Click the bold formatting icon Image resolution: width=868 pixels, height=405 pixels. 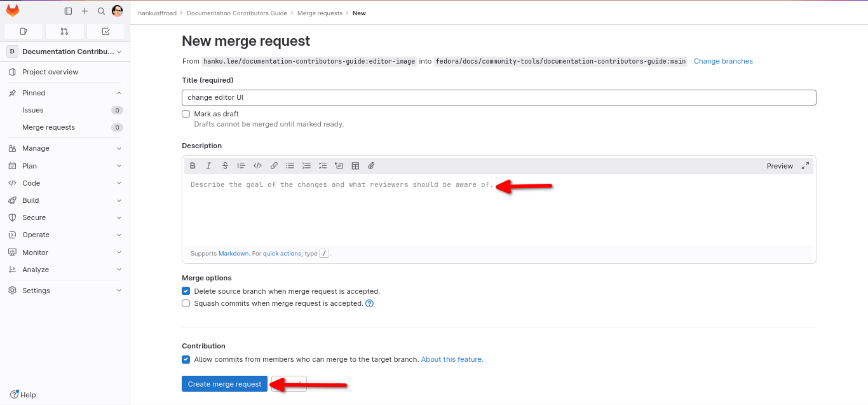click(x=193, y=166)
